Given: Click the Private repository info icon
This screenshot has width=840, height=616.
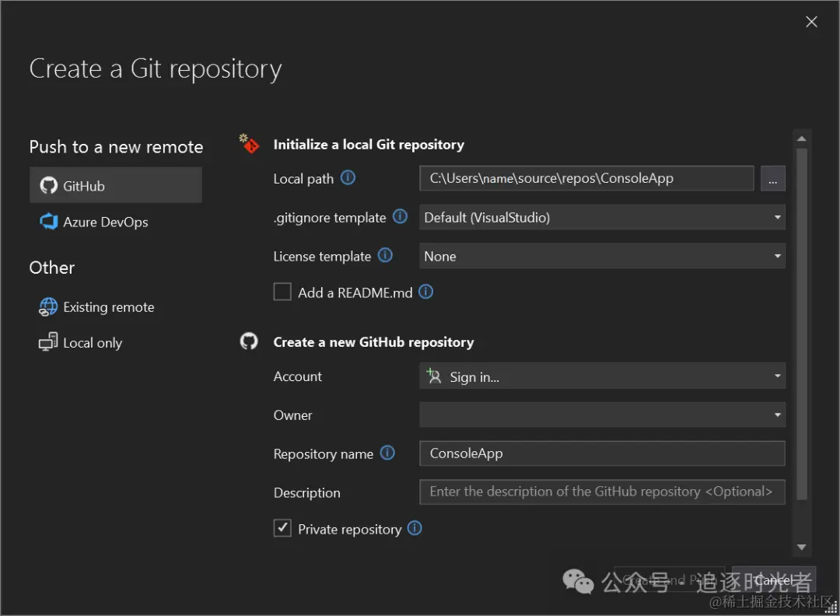Looking at the screenshot, I should click(415, 529).
